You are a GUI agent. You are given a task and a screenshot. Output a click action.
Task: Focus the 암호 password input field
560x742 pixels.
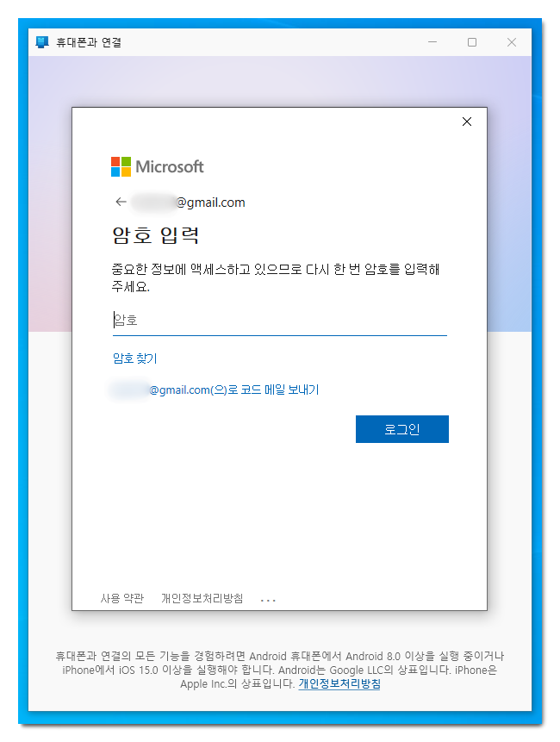pyautogui.click(x=279, y=321)
